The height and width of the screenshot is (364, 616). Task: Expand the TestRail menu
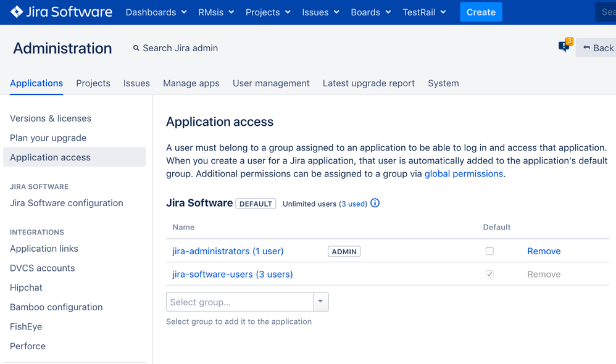(x=424, y=12)
